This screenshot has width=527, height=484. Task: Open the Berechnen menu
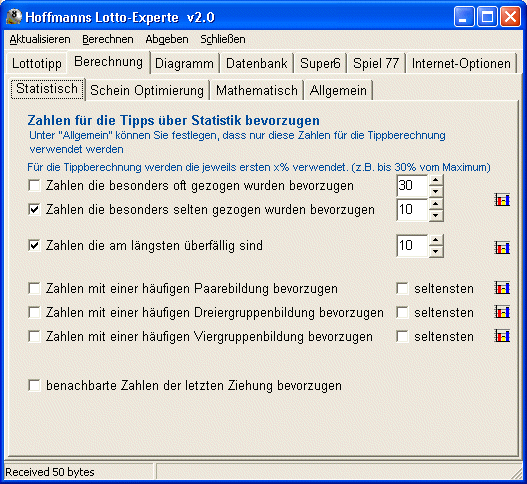coord(108,39)
